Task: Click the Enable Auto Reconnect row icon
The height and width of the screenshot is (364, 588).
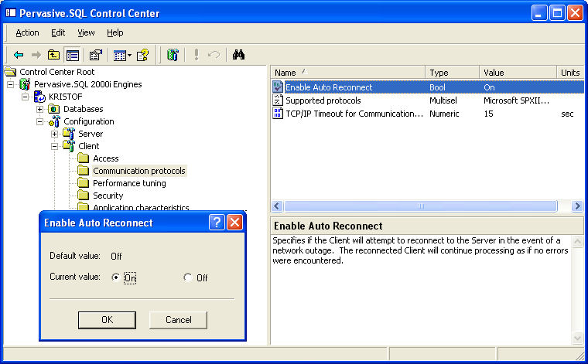Action: click(278, 87)
